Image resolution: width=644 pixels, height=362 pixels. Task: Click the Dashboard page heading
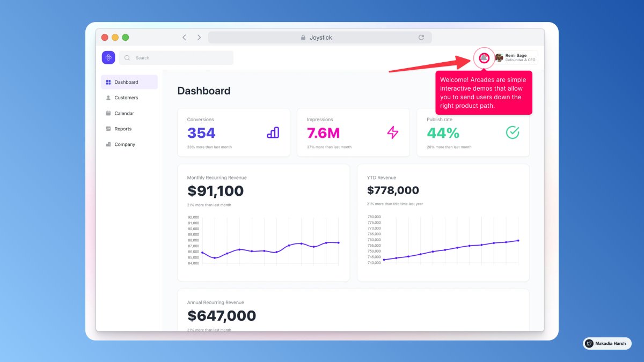(x=204, y=91)
